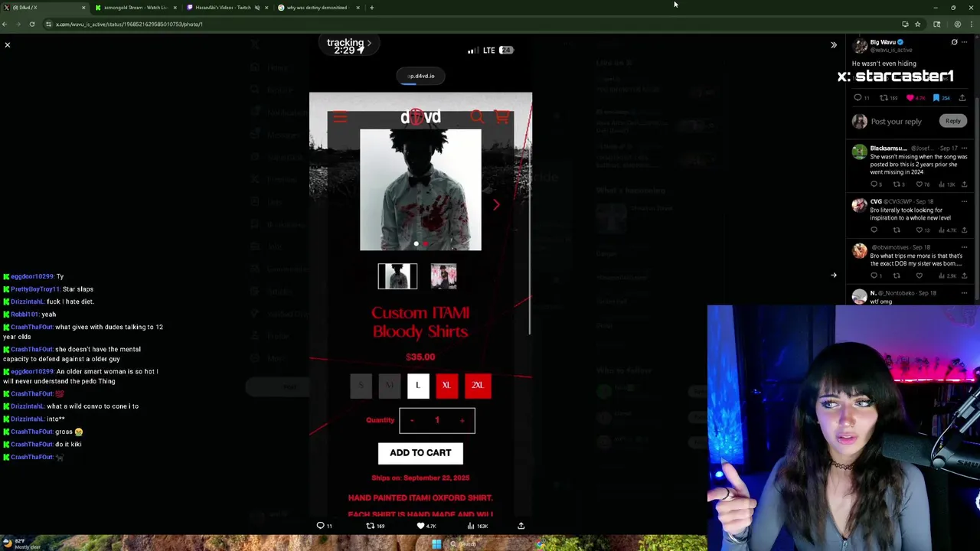The image size is (980, 551).
Task: Open the Windows Start button on the taskbar
Action: [436, 544]
